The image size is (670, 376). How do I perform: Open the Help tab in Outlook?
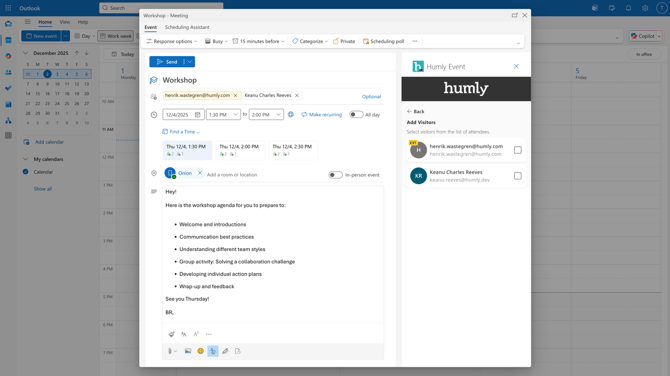click(x=83, y=22)
